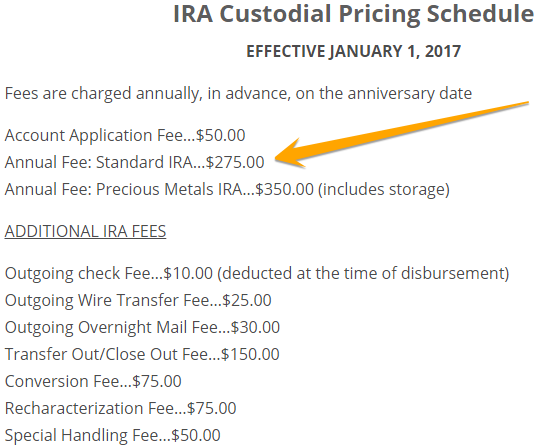Click the $275.00 Standard IRA amount
539x448 pixels.
click(235, 162)
